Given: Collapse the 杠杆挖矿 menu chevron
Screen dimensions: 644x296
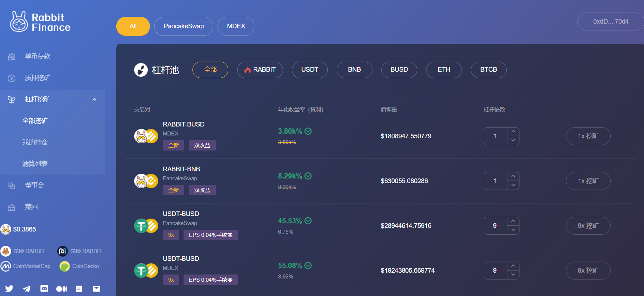Looking at the screenshot, I should point(94,100).
